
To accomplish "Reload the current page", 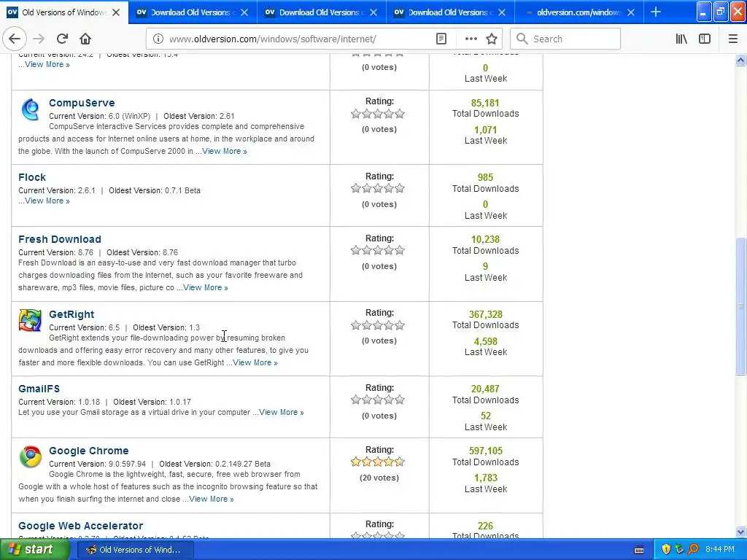I will [62, 39].
